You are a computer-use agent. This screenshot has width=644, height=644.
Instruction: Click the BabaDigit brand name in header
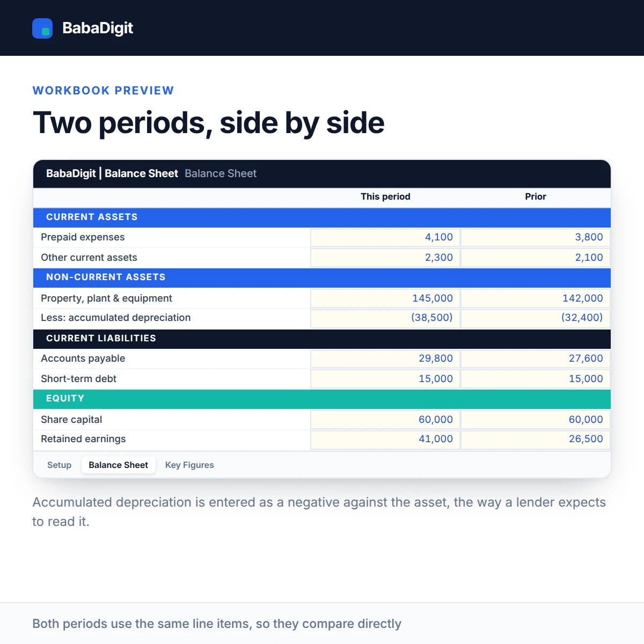click(x=98, y=28)
